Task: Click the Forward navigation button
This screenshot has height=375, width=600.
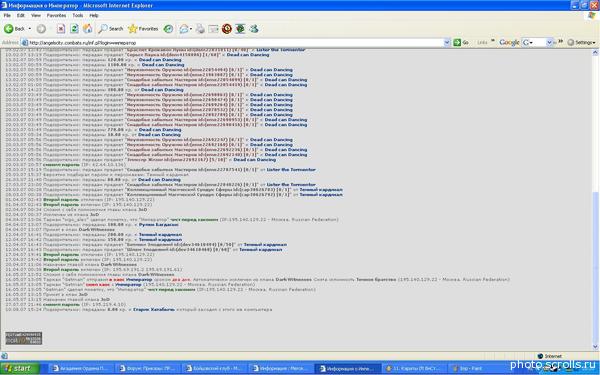Action: (41, 29)
